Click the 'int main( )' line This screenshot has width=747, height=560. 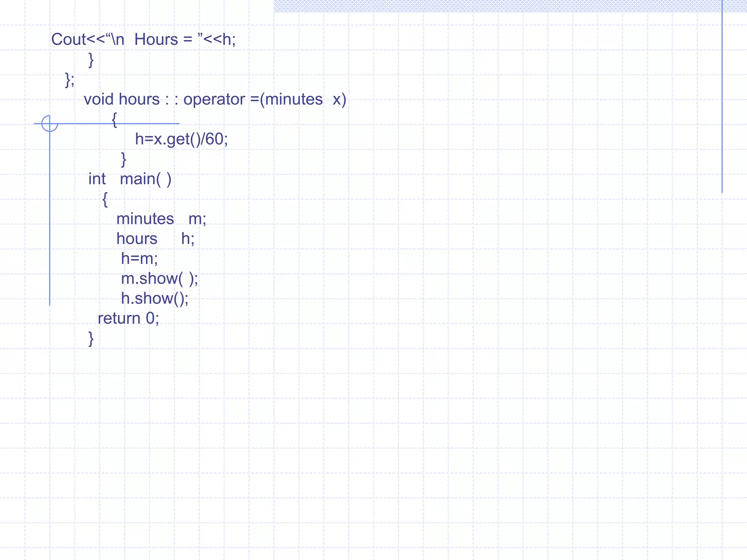click(129, 179)
